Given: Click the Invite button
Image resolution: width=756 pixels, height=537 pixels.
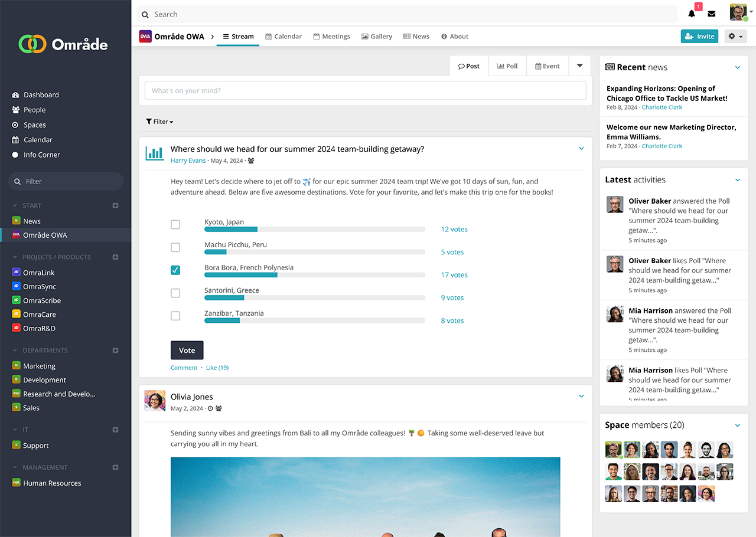Looking at the screenshot, I should 699,37.
